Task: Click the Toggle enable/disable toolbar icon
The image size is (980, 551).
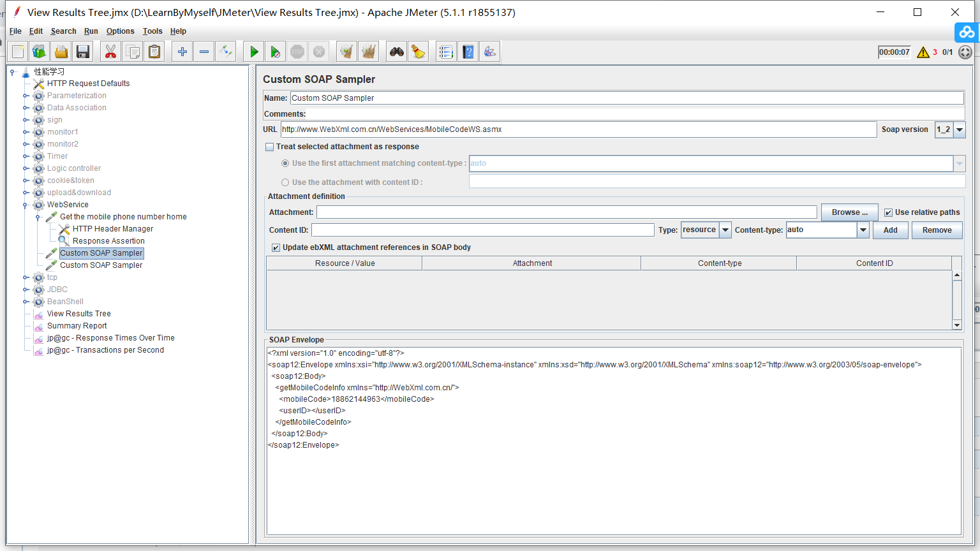Action: pos(226,52)
